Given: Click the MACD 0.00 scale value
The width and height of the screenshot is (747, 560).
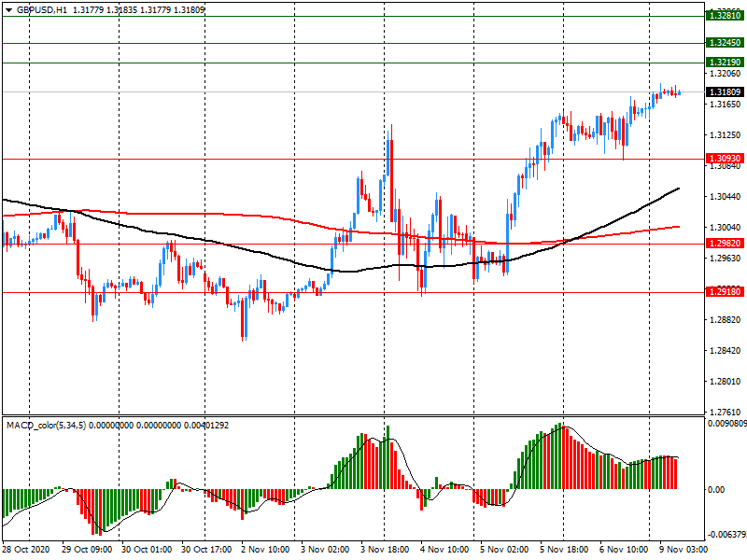Looking at the screenshot, I should [x=716, y=489].
